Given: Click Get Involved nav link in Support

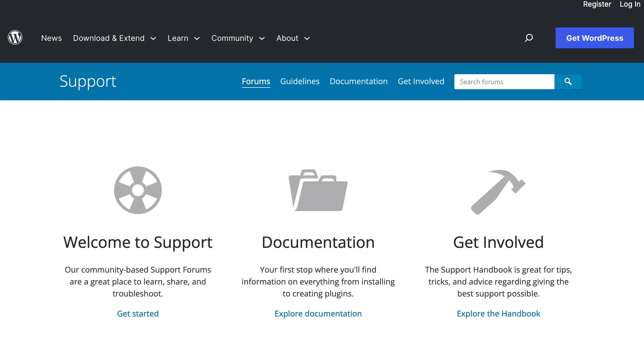Looking at the screenshot, I should pos(421,81).
